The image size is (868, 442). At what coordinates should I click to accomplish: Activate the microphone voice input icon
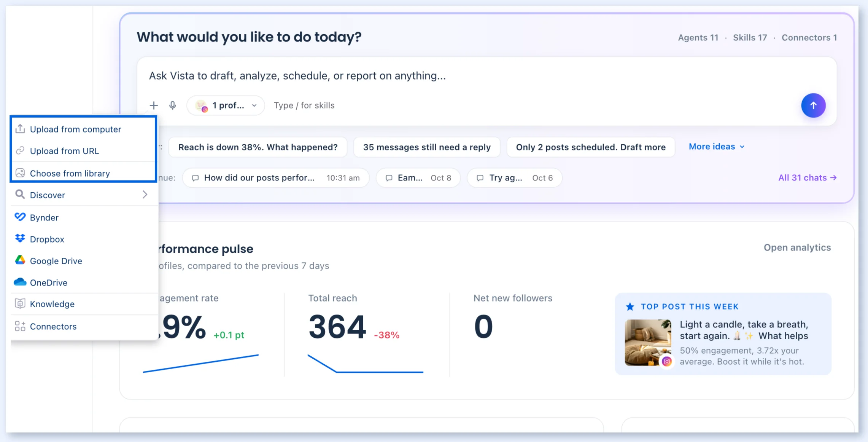173,105
